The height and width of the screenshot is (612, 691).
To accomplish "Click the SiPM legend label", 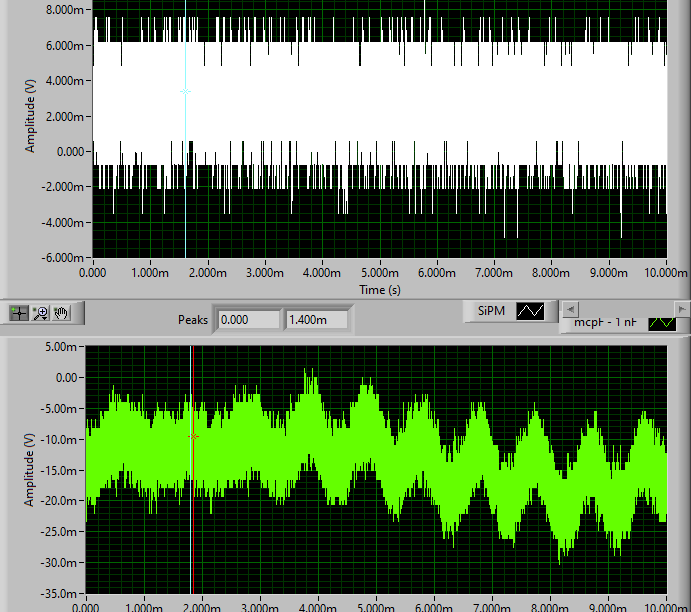I will [x=491, y=311].
